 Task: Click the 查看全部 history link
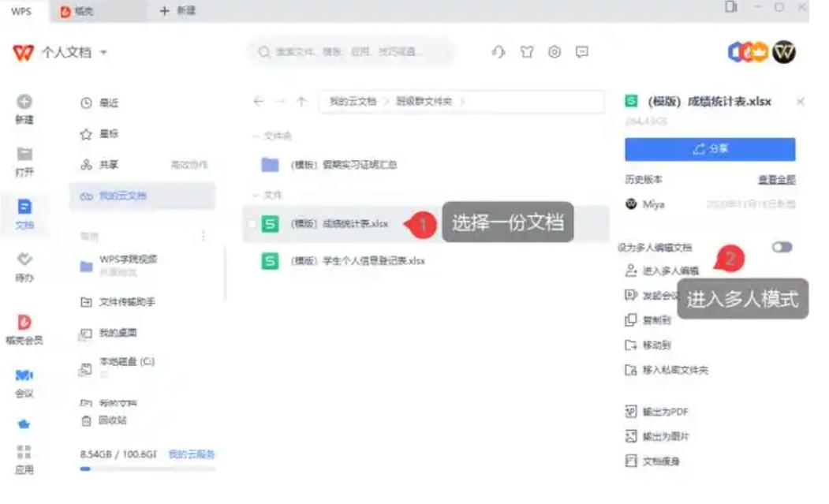(777, 179)
